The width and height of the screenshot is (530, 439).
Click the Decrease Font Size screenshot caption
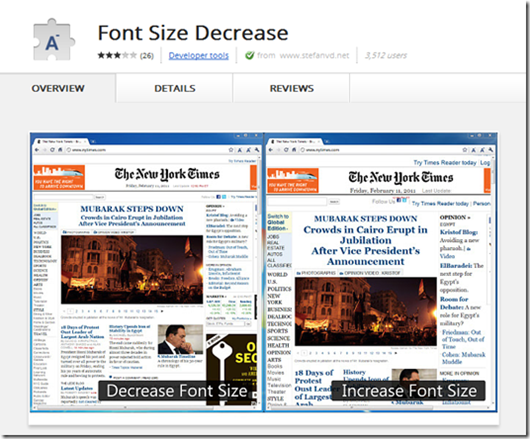[177, 391]
